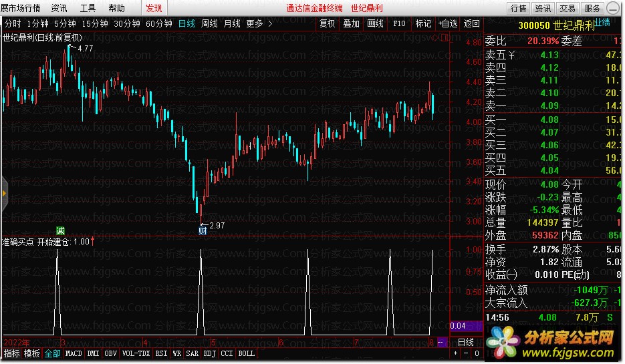Click the 世纪鼎利(日线.前复权) chart title
625x364 pixels.
pos(43,38)
